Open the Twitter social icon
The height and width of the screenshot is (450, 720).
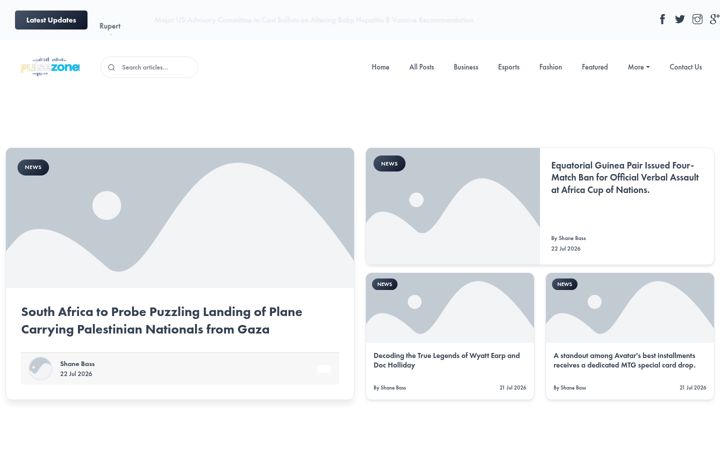coord(680,19)
